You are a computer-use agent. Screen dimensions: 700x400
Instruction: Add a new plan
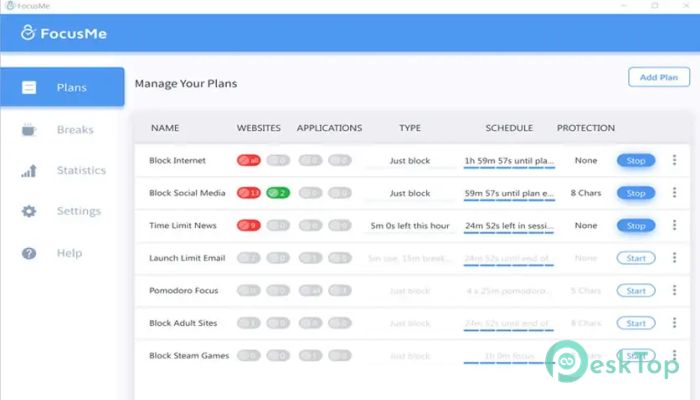(659, 77)
